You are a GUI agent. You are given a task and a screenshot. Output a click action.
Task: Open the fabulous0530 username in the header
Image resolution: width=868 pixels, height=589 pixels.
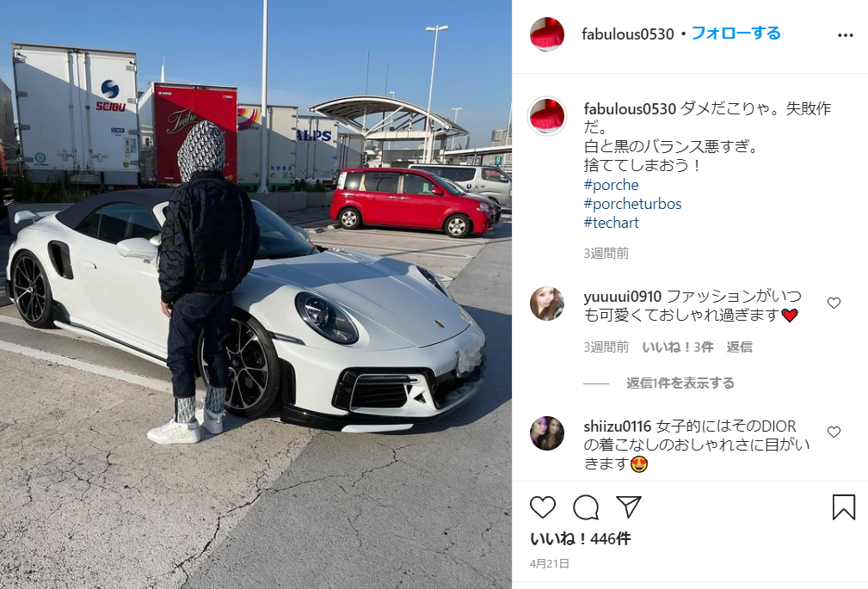[628, 34]
